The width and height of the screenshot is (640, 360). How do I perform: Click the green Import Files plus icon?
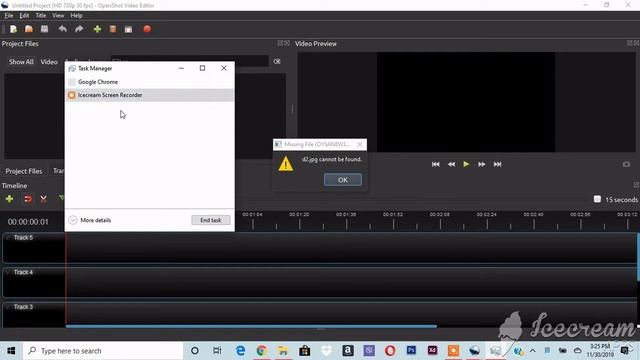point(97,29)
